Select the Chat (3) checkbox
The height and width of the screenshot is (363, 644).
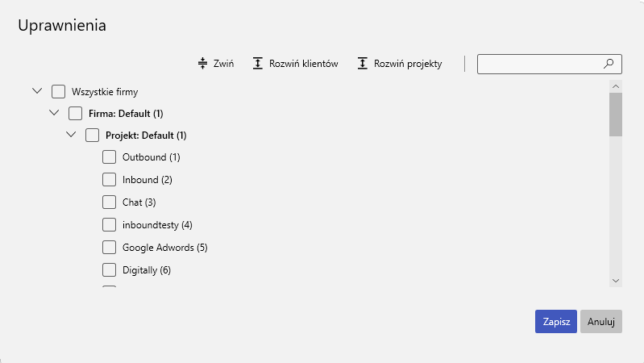tap(109, 202)
